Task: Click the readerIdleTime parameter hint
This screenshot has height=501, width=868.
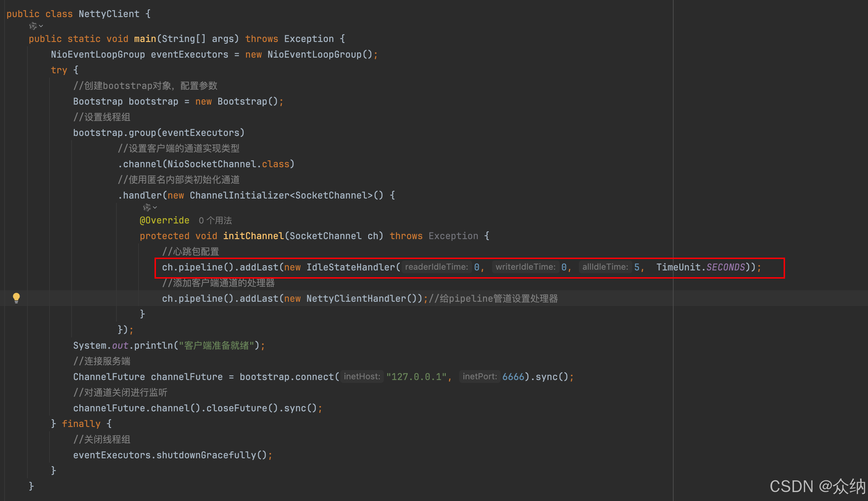Action: 436,267
